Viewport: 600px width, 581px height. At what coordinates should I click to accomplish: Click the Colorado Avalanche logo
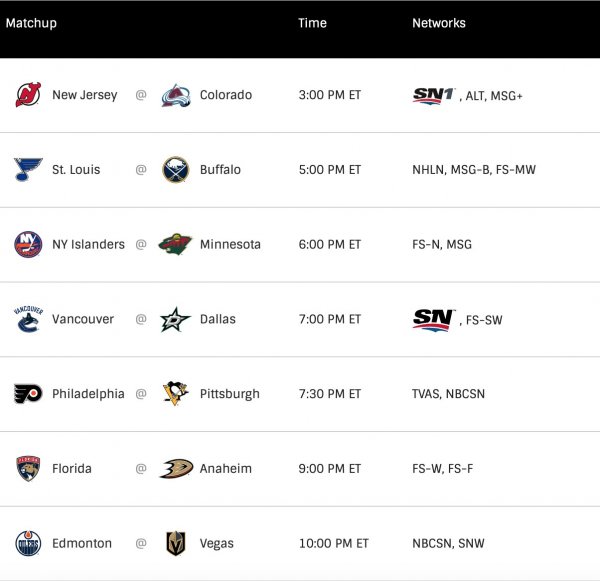(176, 95)
